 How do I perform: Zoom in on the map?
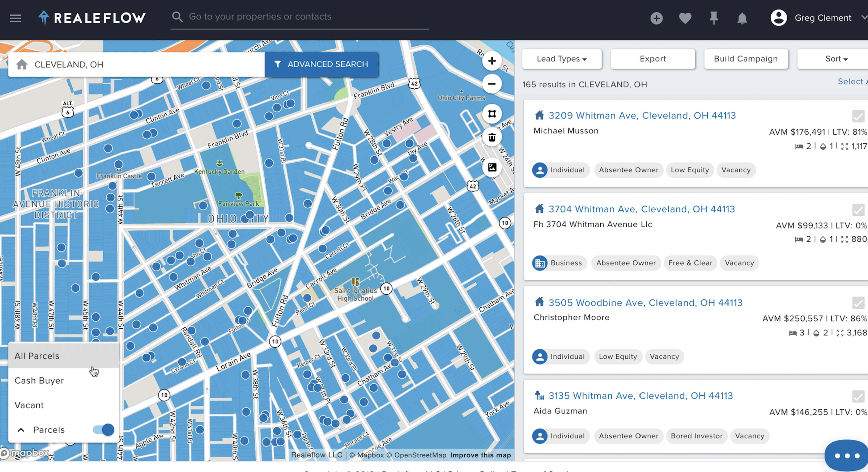point(491,61)
